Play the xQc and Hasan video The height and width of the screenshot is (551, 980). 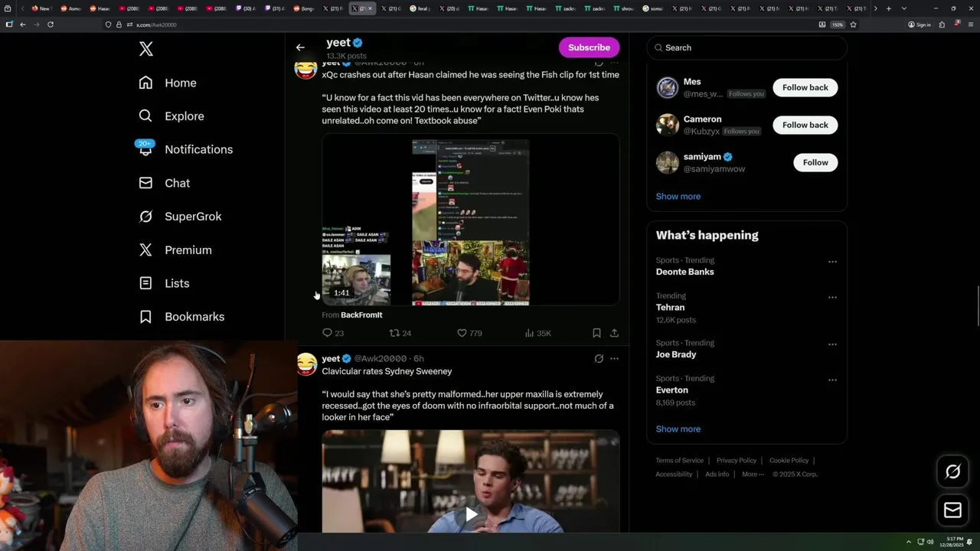tap(470, 220)
